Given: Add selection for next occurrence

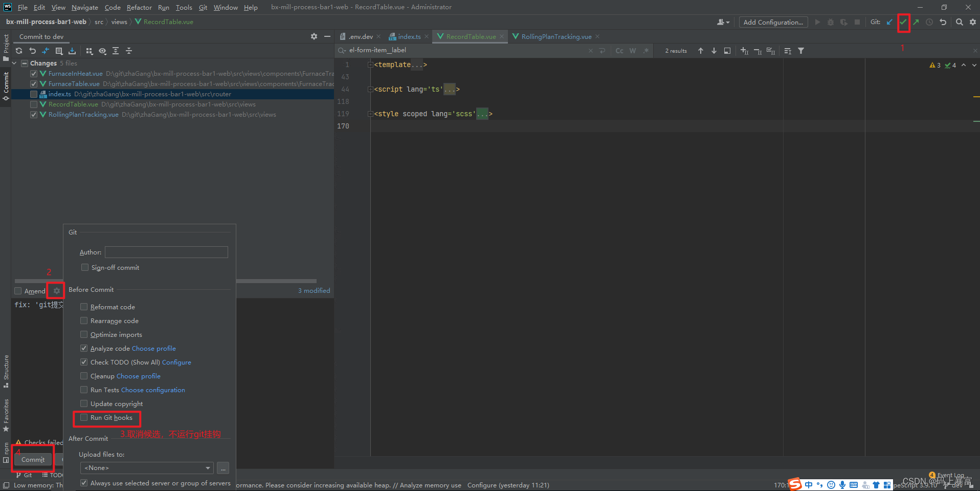Looking at the screenshot, I should 744,51.
